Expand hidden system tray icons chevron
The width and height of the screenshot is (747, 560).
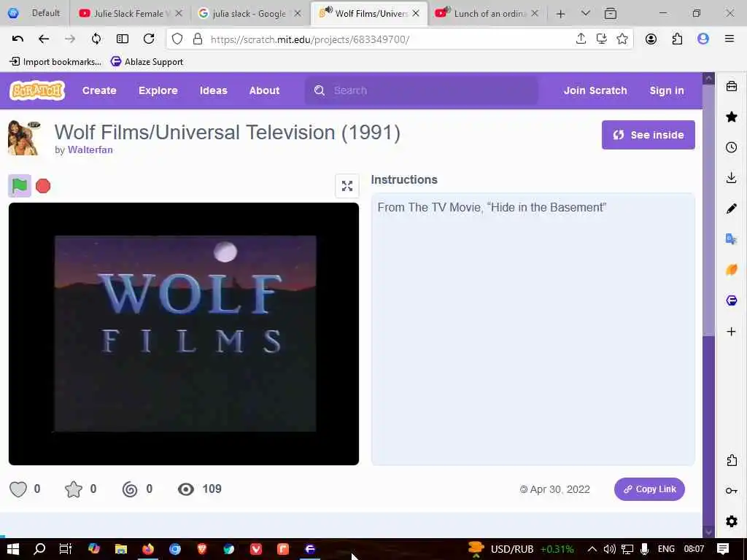tap(592, 549)
